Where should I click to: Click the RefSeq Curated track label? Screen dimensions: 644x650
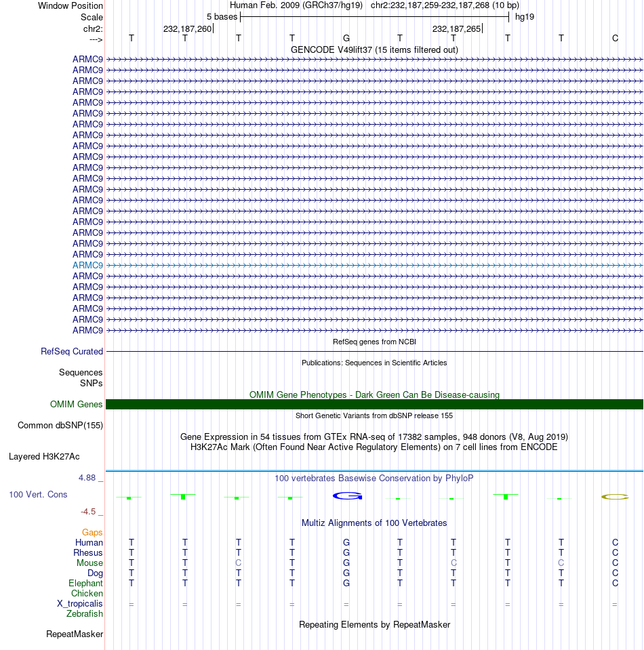pos(72,352)
